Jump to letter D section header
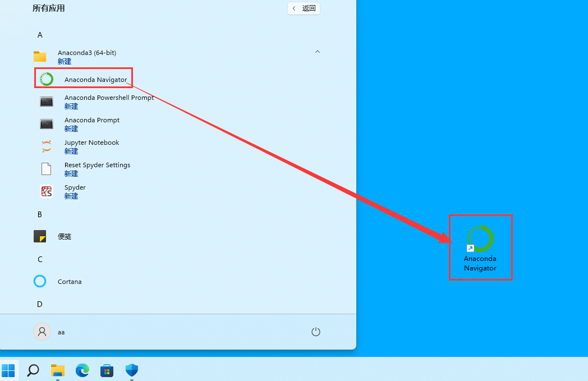Screen dimensions: 588x381 tap(40, 304)
